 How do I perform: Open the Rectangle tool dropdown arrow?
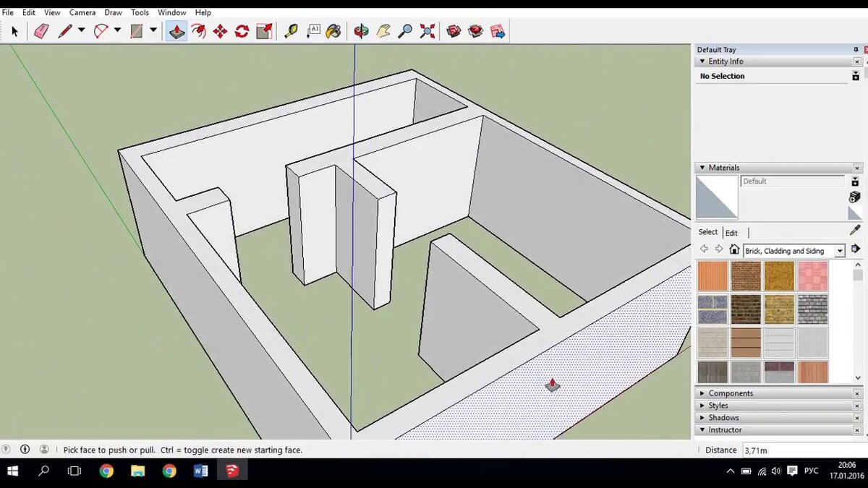(x=153, y=30)
